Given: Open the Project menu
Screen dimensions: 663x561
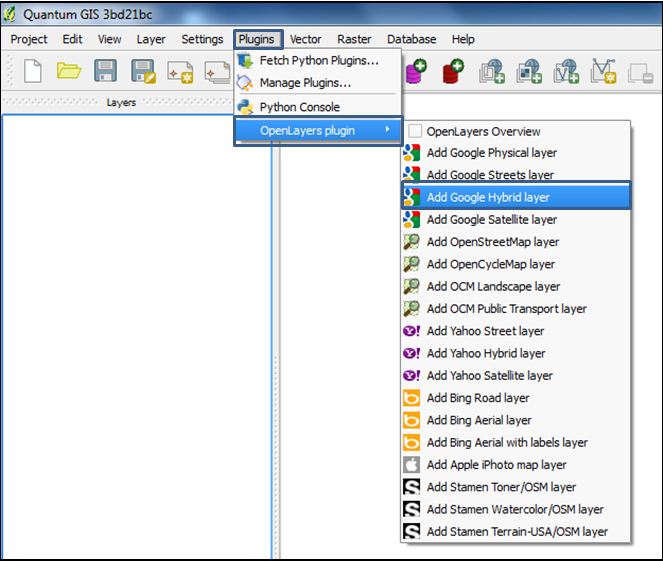Looking at the screenshot, I should [29, 39].
